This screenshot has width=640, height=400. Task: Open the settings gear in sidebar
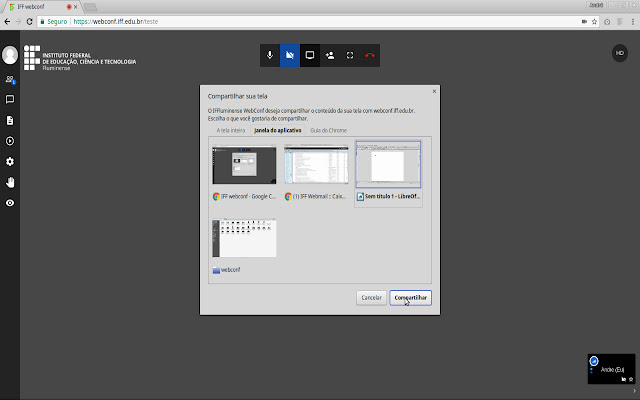[10, 162]
